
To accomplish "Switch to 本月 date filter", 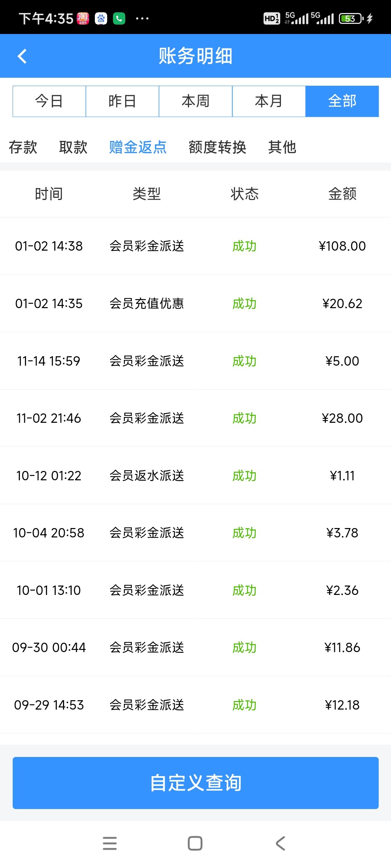I will (269, 101).
